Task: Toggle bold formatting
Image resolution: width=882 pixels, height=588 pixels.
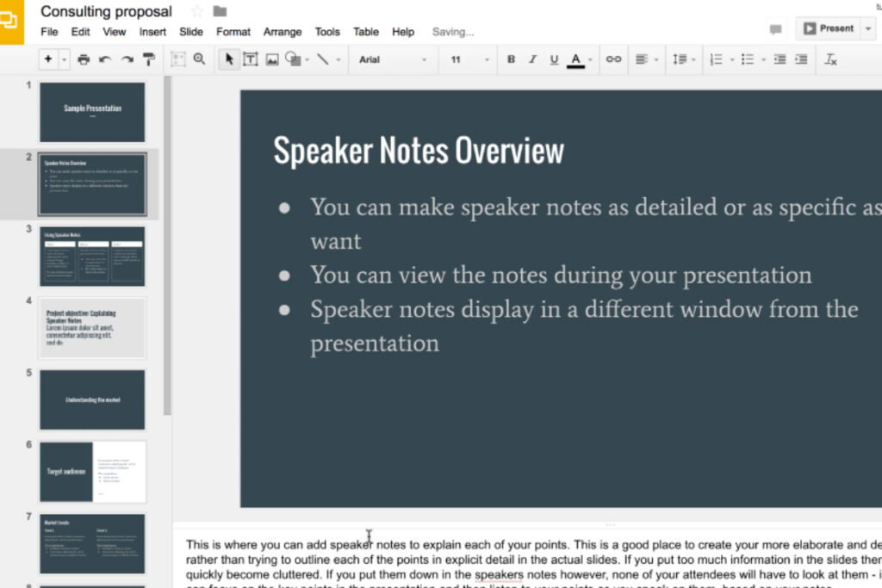Action: [x=511, y=59]
